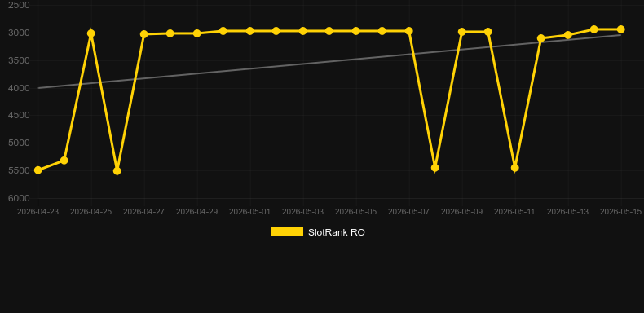
Task: Select the data point for 2026-05-13
Action: (568, 35)
